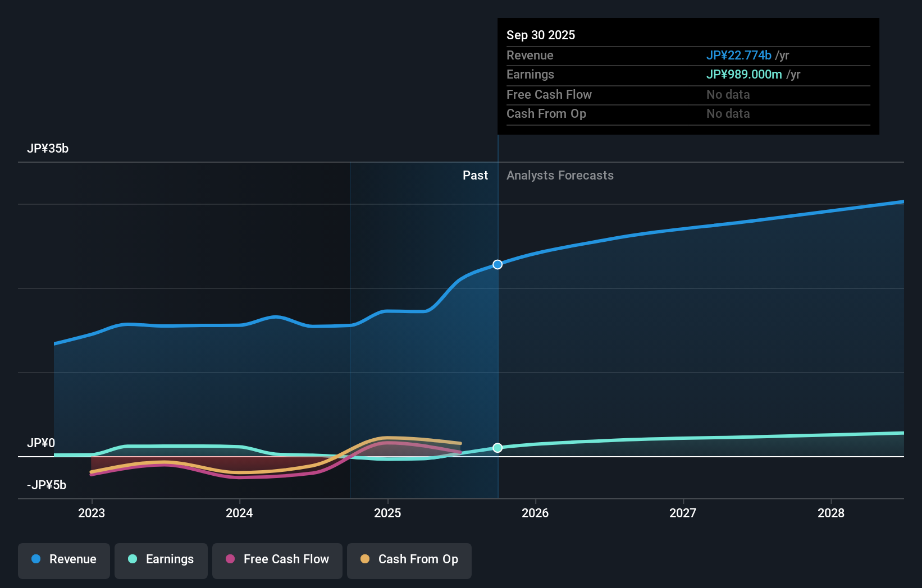
Task: Toggle the Cash From Op series visibility
Action: (x=409, y=559)
